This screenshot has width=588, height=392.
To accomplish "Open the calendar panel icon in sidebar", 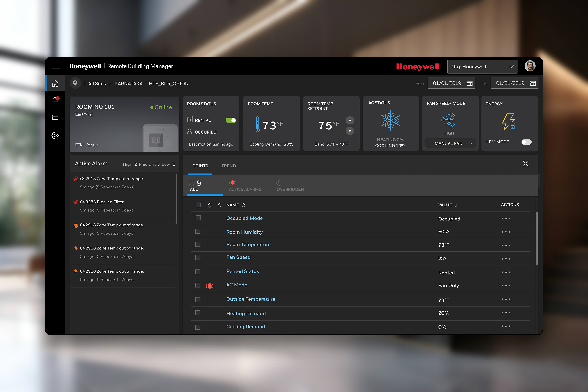I will point(55,117).
